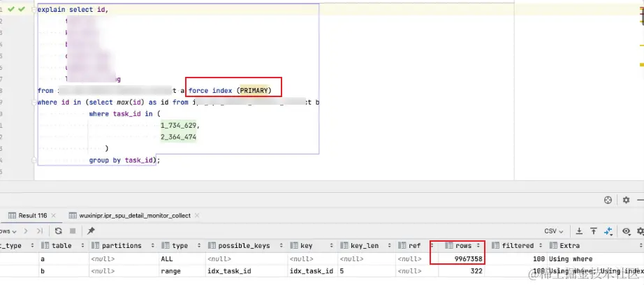Sort by the rows column arrows
The width and height of the screenshot is (644, 285).
478,246
